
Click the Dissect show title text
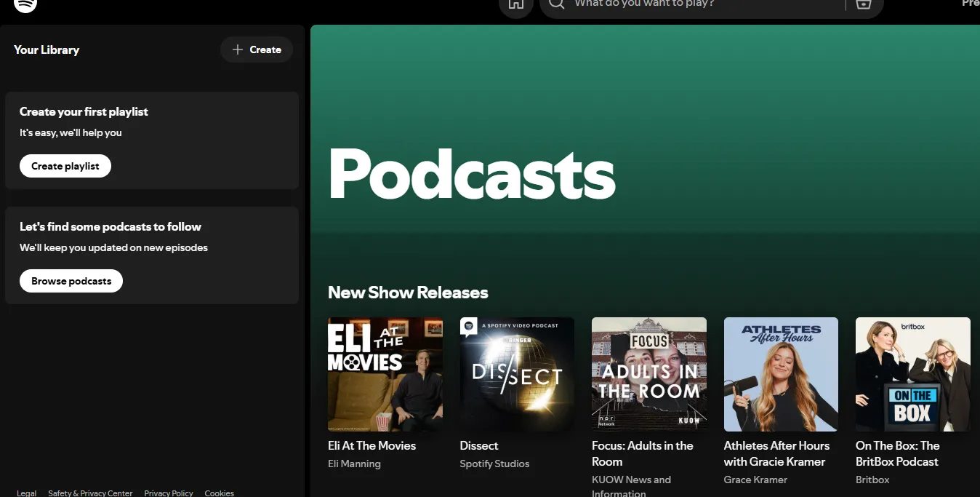pyautogui.click(x=479, y=445)
